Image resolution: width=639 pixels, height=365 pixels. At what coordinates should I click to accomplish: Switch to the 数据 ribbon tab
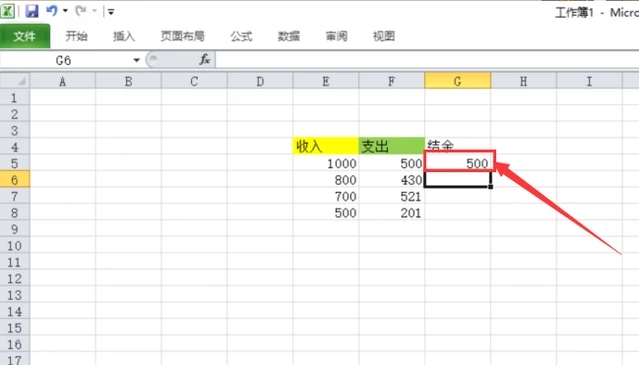click(289, 36)
